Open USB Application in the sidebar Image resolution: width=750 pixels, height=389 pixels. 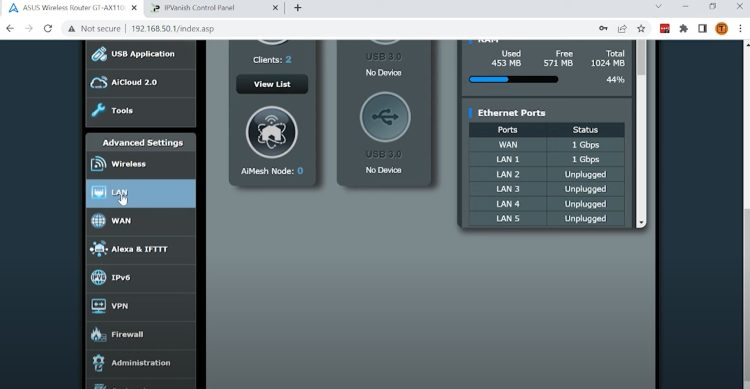[x=141, y=54]
